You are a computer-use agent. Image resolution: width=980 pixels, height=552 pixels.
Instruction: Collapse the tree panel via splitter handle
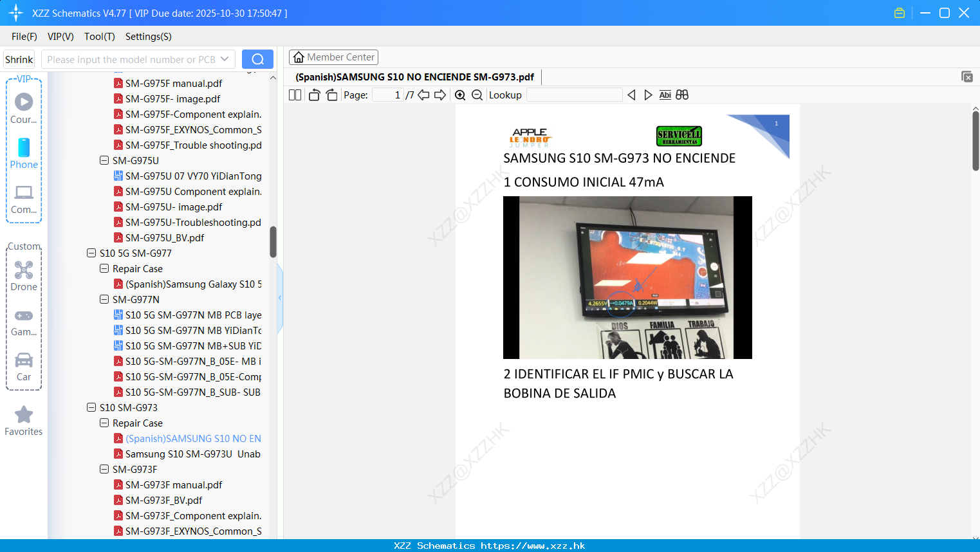coord(280,297)
